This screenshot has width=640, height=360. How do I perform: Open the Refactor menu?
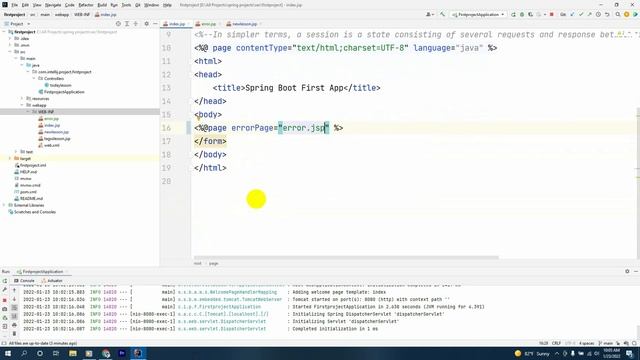[86, 5]
